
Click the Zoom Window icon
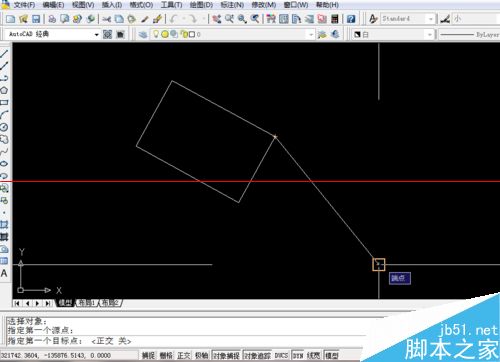242,19
